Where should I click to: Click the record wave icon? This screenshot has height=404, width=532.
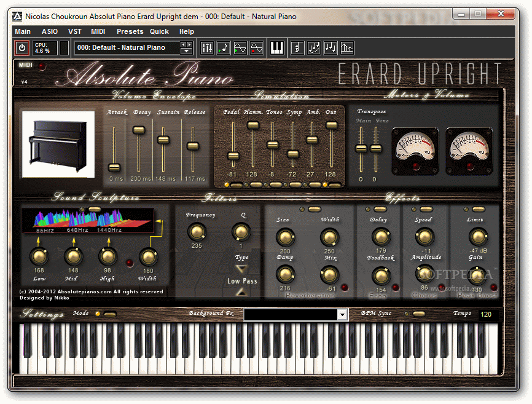tap(257, 48)
